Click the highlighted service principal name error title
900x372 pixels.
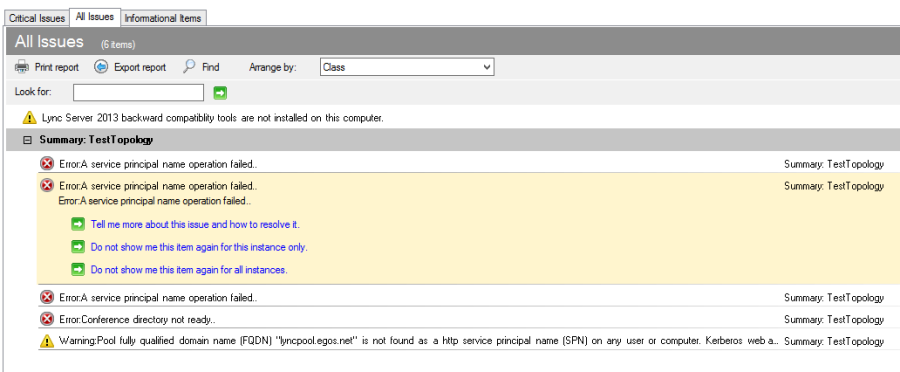coord(158,186)
